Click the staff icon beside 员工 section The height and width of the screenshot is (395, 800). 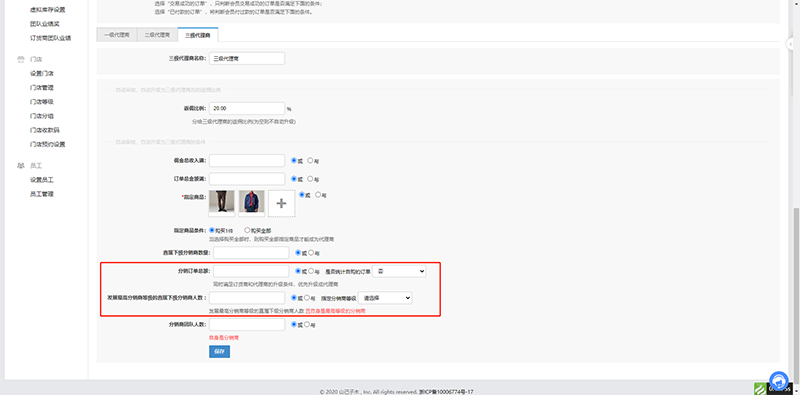(x=21, y=166)
